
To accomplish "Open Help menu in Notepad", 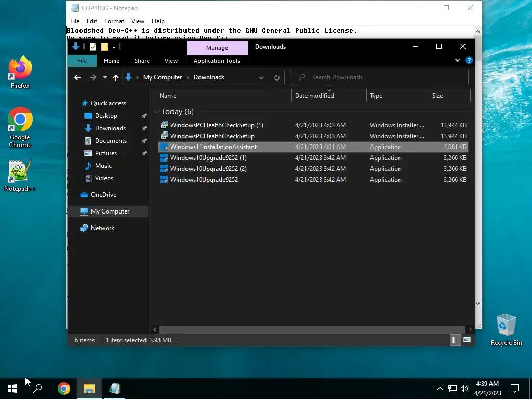I will coord(158,21).
